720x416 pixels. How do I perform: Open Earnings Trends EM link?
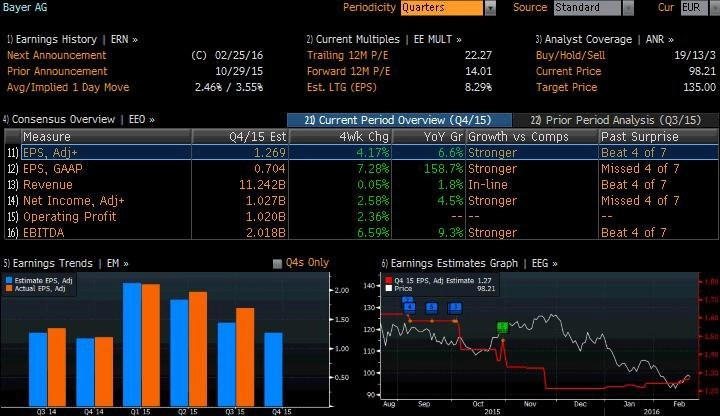click(x=66, y=264)
